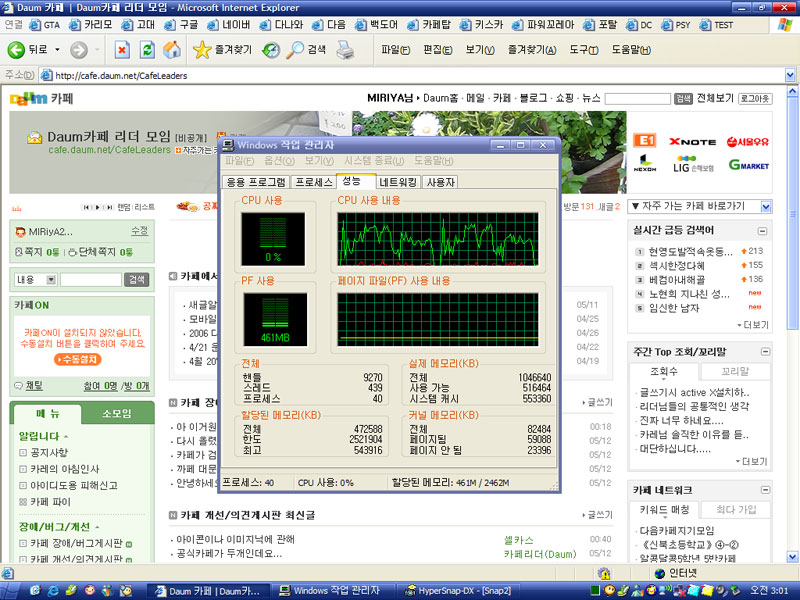
Task: Open the 자주 가는 카페 바로가기 dropdown
Action: pos(766,206)
